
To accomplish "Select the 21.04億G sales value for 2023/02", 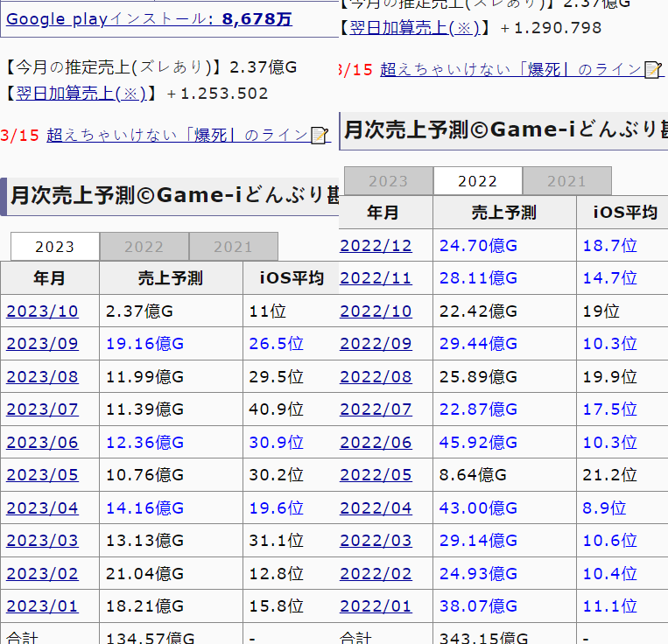I will 144,573.
